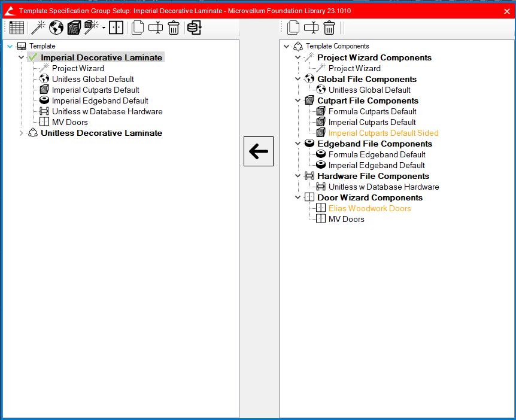The width and height of the screenshot is (516, 420).
Task: Click the double-door wizard toolbar icon
Action: pyautogui.click(x=116, y=28)
